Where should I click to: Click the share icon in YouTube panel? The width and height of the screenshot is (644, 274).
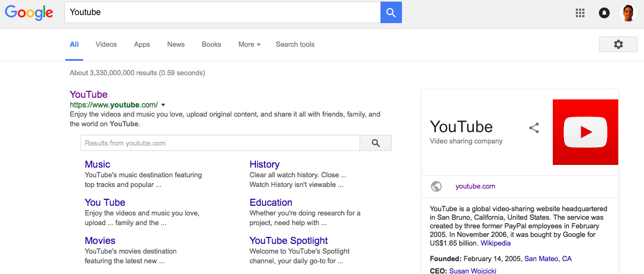pyautogui.click(x=534, y=128)
